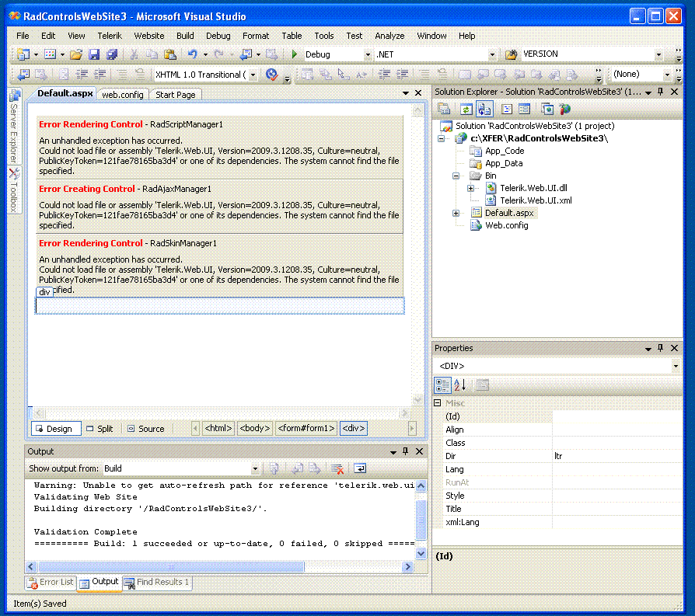Open the Toolbox side tab
695x616 pixels.
[14, 190]
